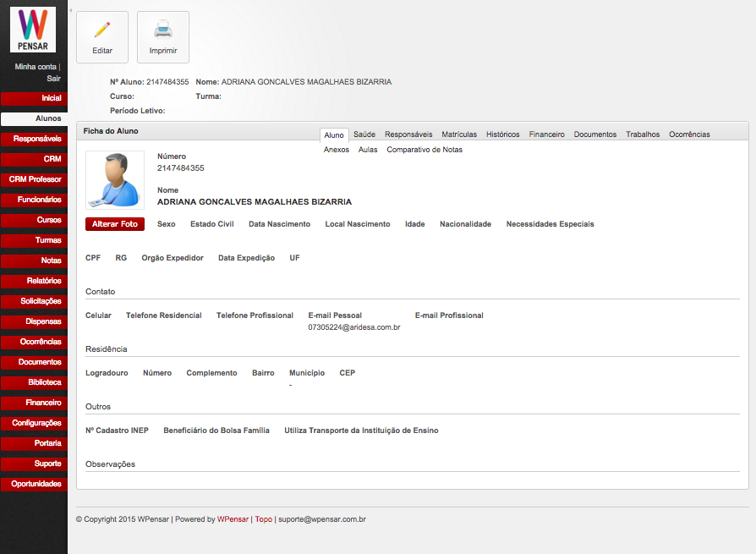The image size is (756, 554).
Task: Open Dispensas sidebar item
Action: point(34,321)
